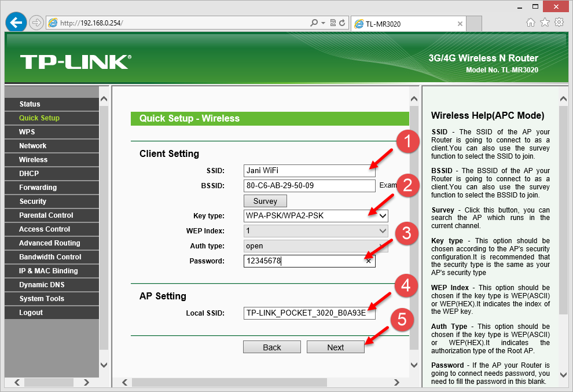Click the Wireless Help(APC Mode) heading
This screenshot has width=573, height=392.
coord(487,116)
